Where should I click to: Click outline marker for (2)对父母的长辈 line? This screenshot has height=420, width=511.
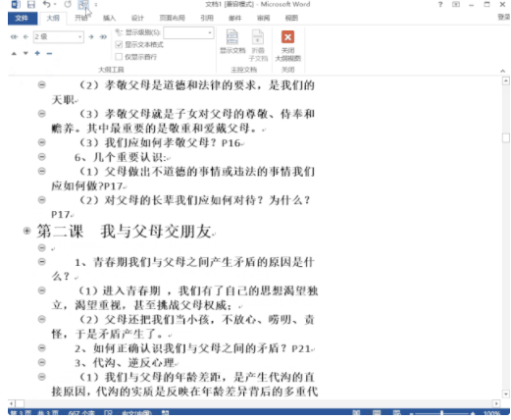click(x=42, y=200)
